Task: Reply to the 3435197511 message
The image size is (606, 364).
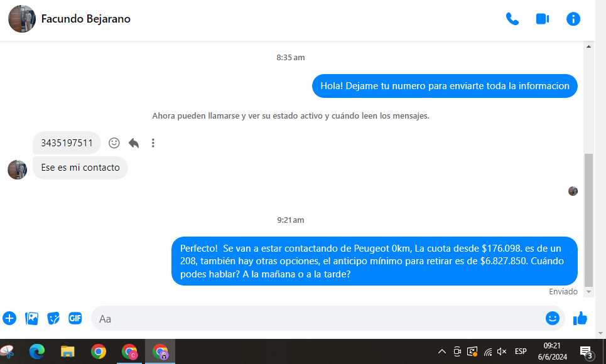Action: (134, 143)
